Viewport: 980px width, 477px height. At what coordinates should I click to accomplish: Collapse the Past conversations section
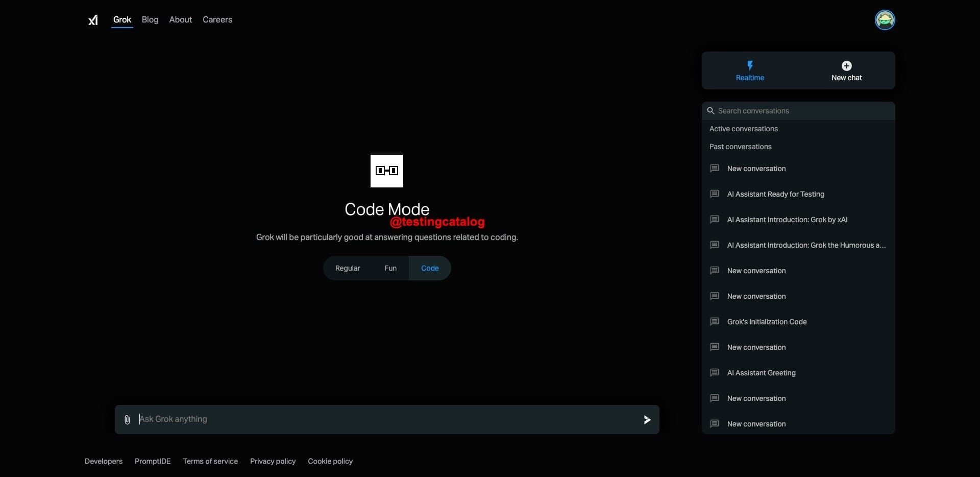[x=740, y=147]
